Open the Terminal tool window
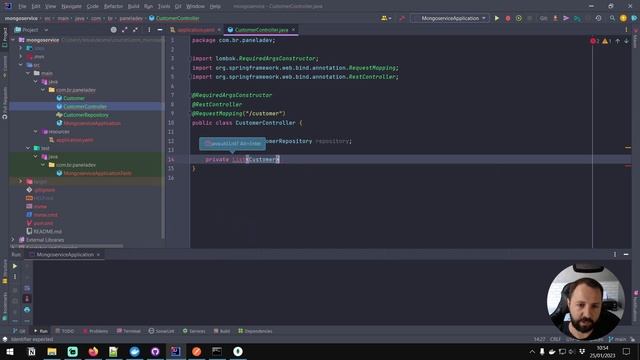This screenshot has width=640, height=360. (x=129, y=331)
